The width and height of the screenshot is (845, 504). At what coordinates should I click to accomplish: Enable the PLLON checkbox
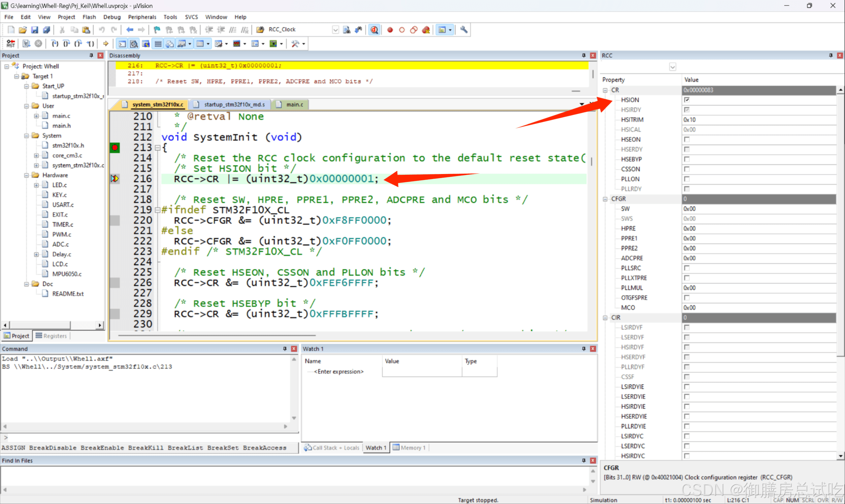point(687,179)
